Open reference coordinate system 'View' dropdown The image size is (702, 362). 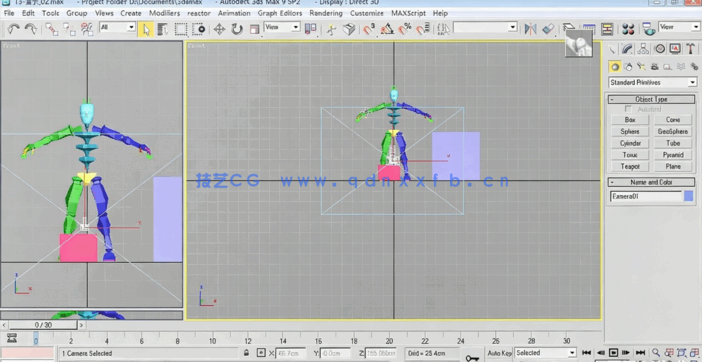(x=282, y=27)
